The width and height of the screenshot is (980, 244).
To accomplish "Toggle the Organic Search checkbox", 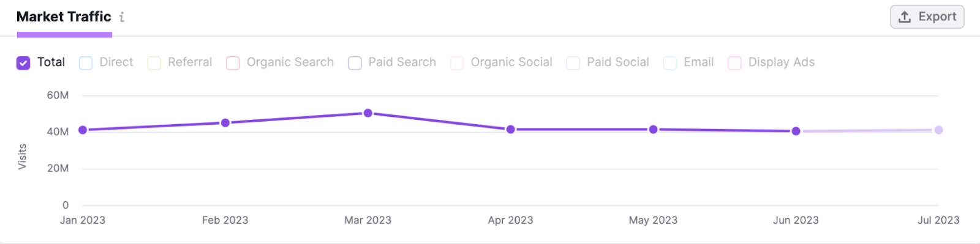I will pos(233,62).
